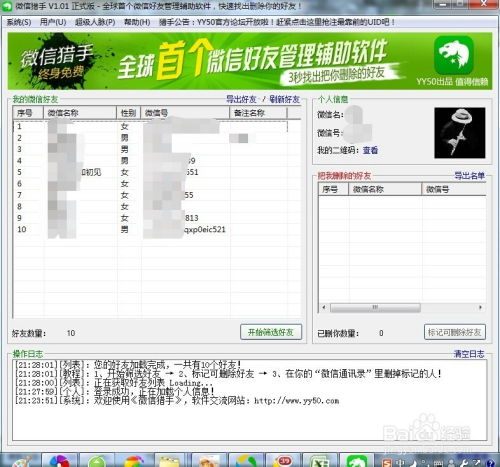Click the 微信名称 header in the 把我删除的好友 list
The image size is (500, 467).
[385, 189]
